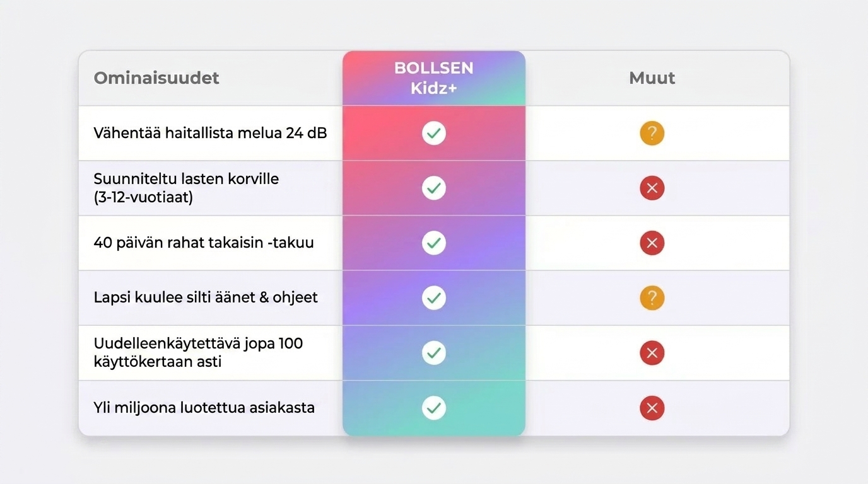Click text Lapsi kuulee silti äänet & ohjeet
Viewport: 868px width, 484px height.
(x=206, y=297)
